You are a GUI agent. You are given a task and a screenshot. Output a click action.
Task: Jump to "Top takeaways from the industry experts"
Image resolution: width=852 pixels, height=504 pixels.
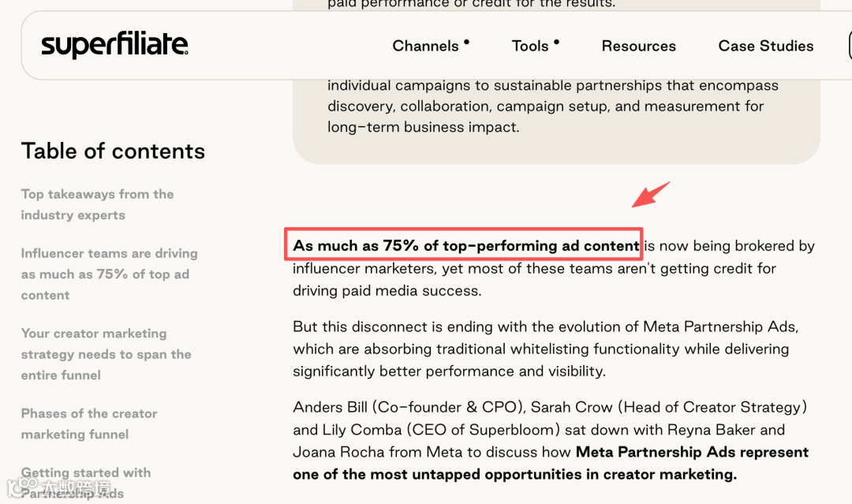point(97,204)
